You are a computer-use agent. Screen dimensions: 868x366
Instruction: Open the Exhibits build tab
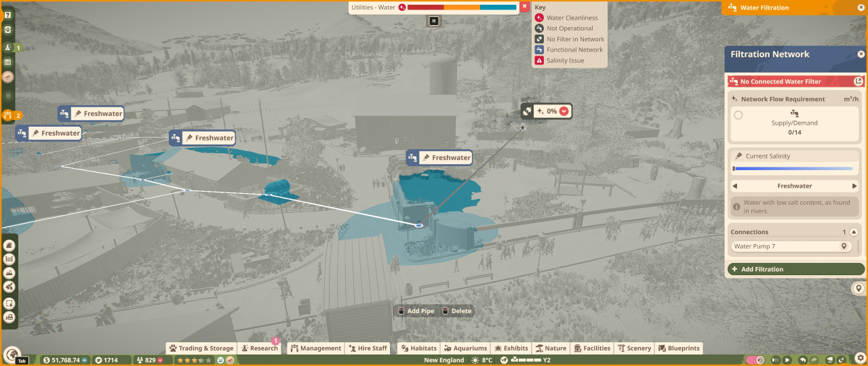point(511,348)
